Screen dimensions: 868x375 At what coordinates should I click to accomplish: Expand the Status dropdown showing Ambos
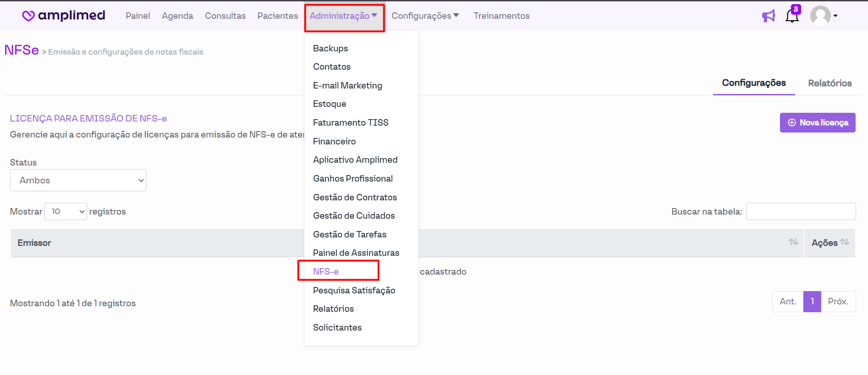point(78,180)
